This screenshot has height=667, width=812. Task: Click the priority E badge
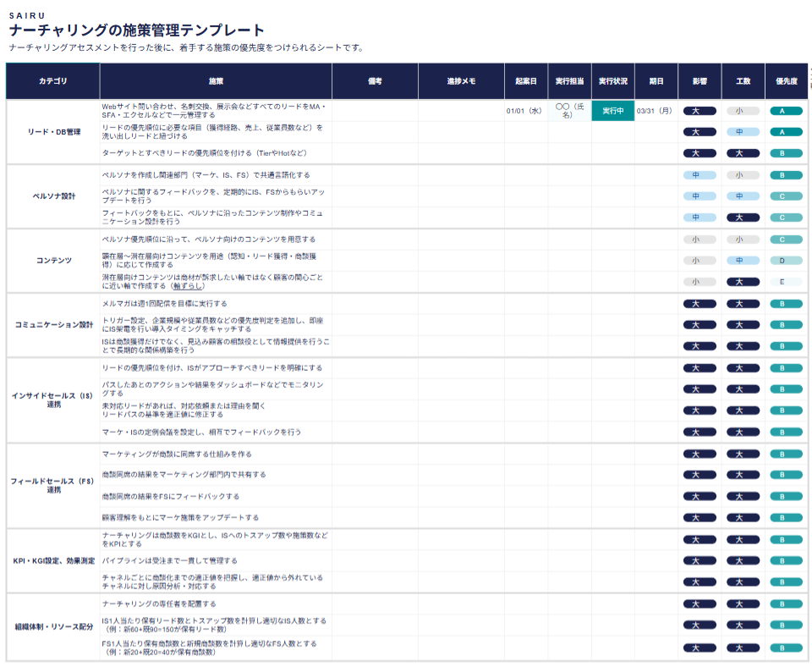(786, 282)
